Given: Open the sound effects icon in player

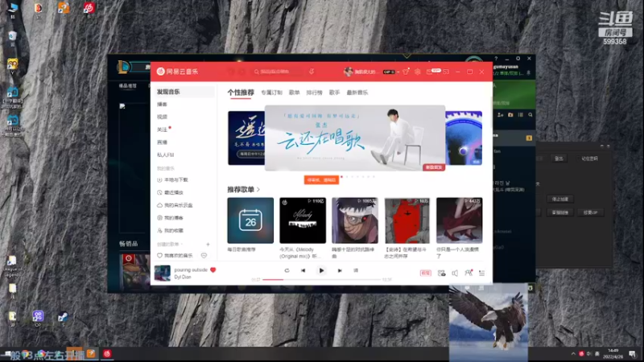Looking at the screenshot, I should [x=441, y=273].
